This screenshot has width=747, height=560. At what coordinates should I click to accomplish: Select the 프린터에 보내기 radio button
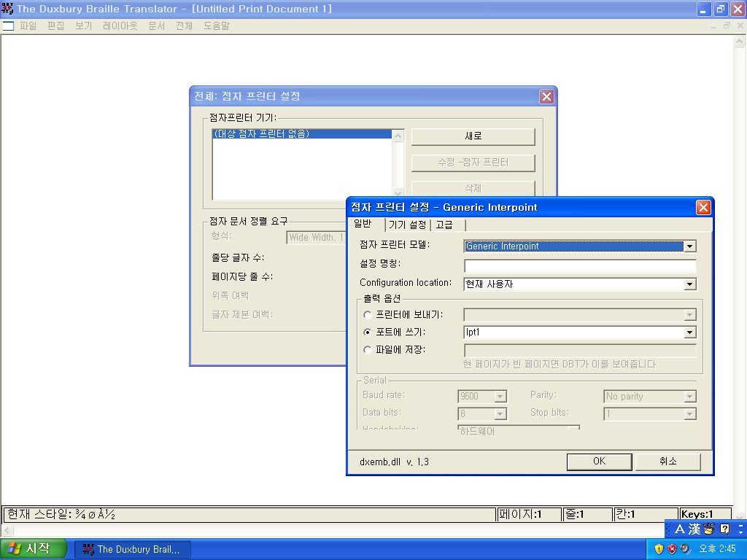coord(368,315)
